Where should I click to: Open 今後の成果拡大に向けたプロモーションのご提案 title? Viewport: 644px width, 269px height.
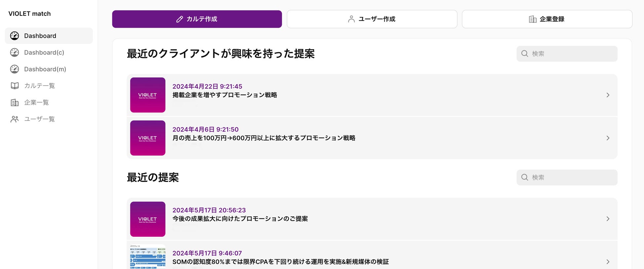coord(240,219)
